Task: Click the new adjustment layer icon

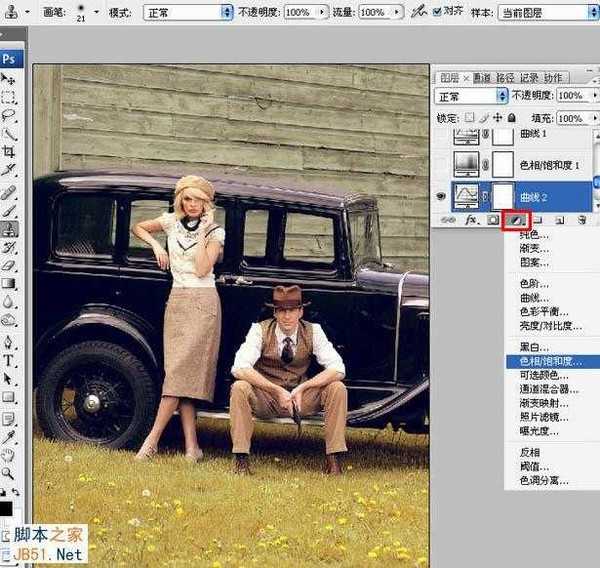Action: click(517, 219)
